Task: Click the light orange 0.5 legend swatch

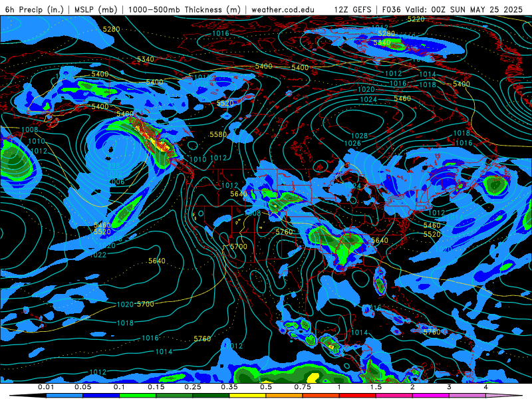Action: tap(284, 396)
